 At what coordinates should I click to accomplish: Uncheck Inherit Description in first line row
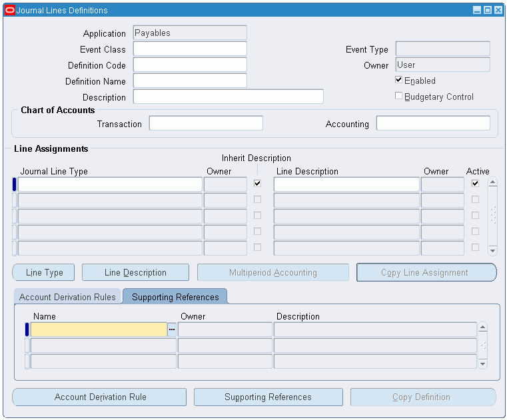coord(257,184)
